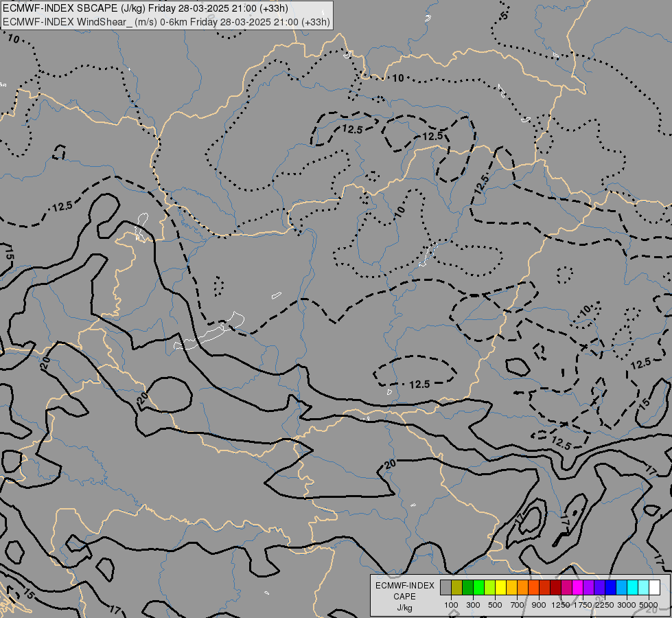Image resolution: width=672 pixels, height=618 pixels.
Task: Click the 300 value under the color bar
Action: tap(473, 605)
